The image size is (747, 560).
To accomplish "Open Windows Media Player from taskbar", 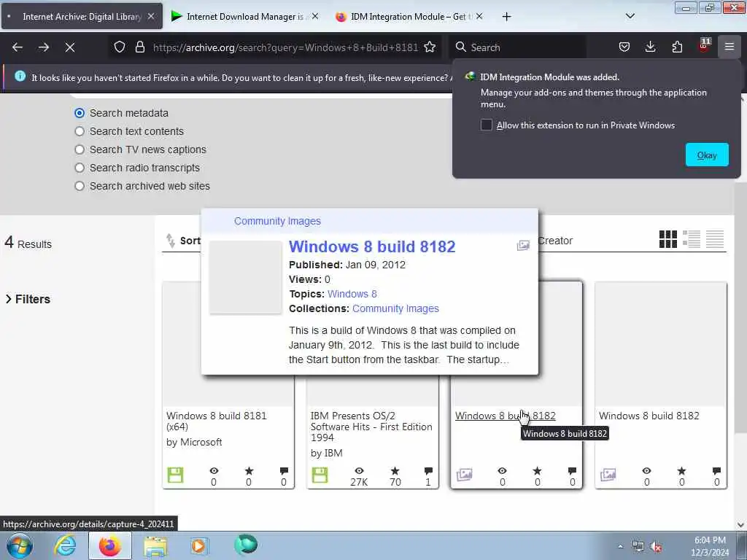I will [198, 545].
